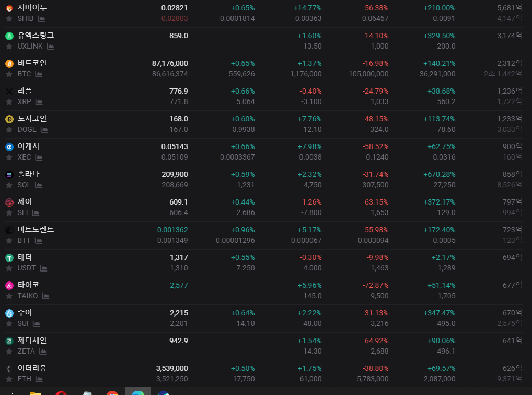Open the chart icon next to ETH

[x=39, y=379]
